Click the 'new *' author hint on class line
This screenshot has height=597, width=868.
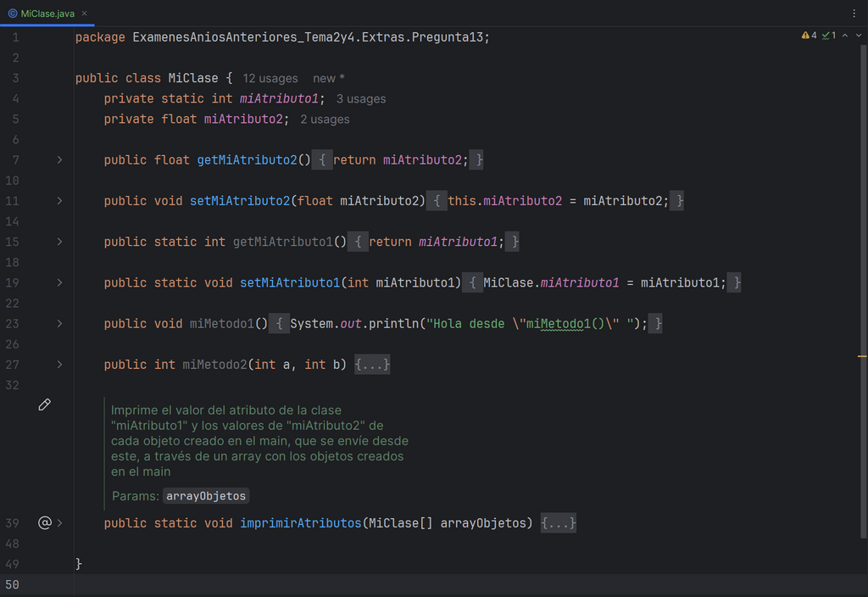coord(329,79)
